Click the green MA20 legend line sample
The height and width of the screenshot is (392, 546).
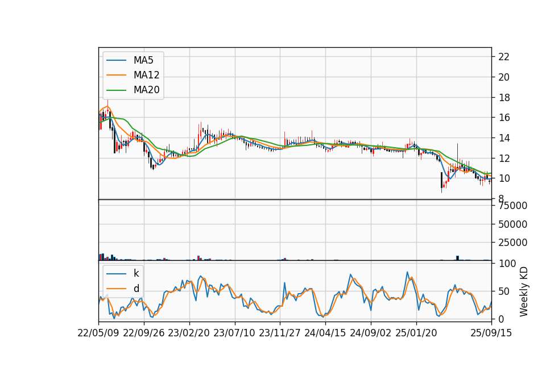tap(116, 90)
